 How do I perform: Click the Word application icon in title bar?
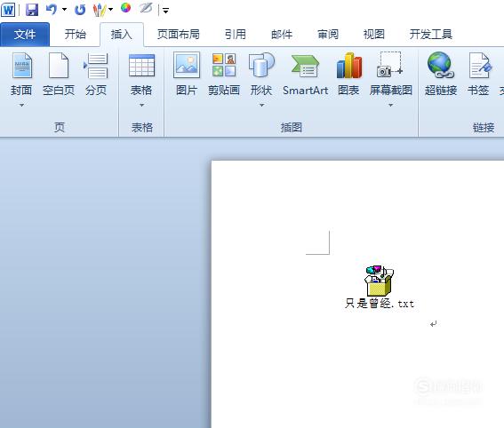[8, 10]
